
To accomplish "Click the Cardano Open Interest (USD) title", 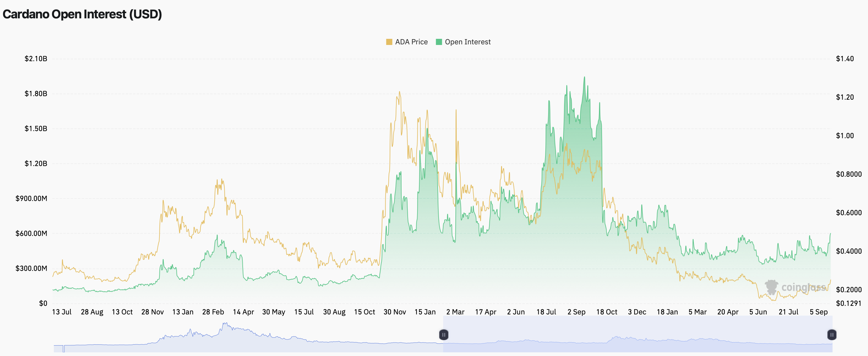I will 82,14.
